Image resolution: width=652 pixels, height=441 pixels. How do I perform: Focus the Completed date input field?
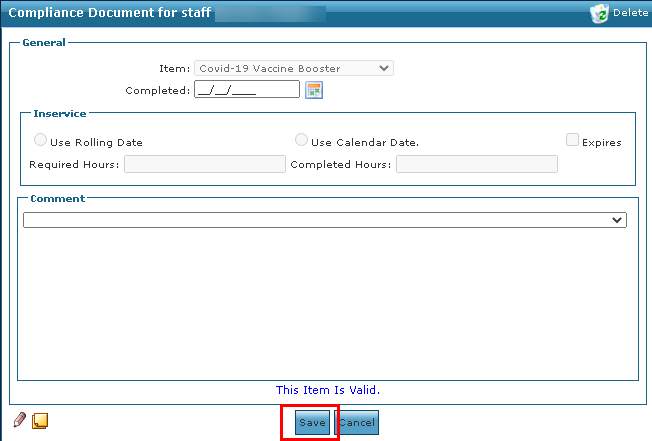(x=247, y=89)
